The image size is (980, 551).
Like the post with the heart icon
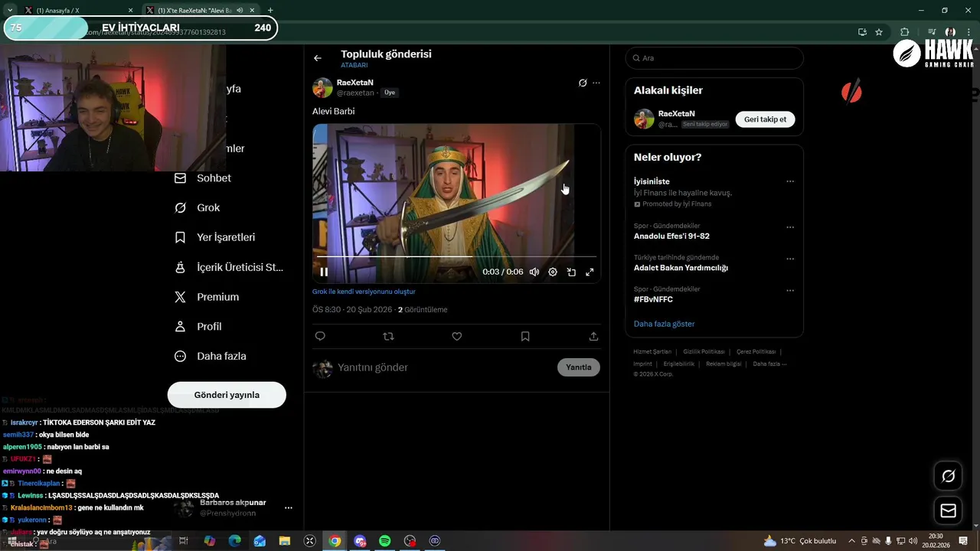(x=457, y=336)
